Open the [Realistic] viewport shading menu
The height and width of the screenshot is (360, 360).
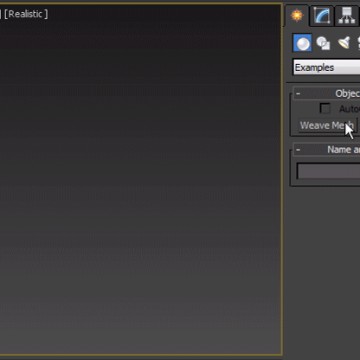click(x=26, y=14)
